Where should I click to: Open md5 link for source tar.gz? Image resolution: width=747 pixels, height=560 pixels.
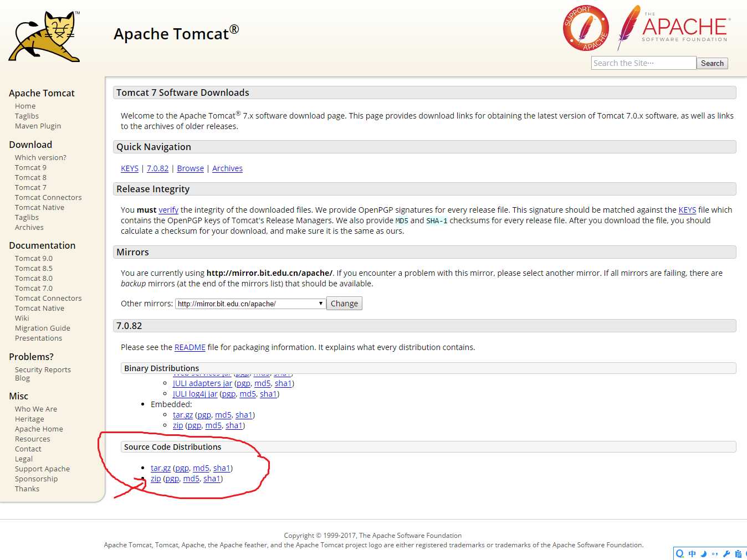coord(201,468)
